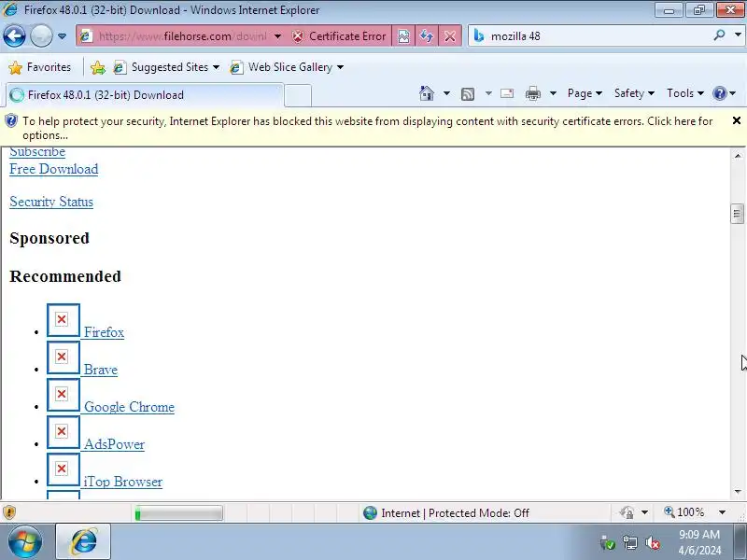The image size is (747, 560).
Task: Click the Read Mail envelope icon
Action: click(x=507, y=93)
